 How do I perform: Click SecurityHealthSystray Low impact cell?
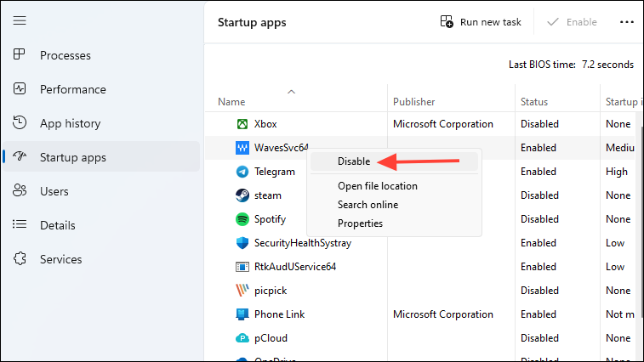tap(615, 243)
